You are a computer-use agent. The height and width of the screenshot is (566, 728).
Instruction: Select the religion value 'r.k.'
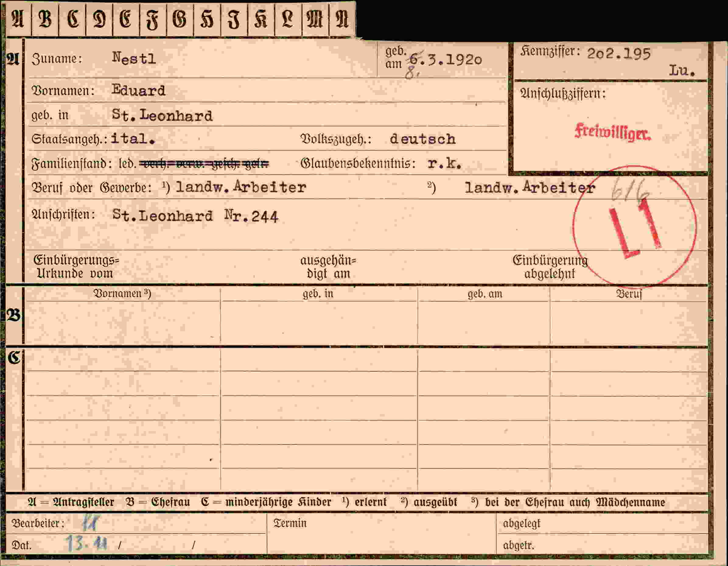(445, 163)
